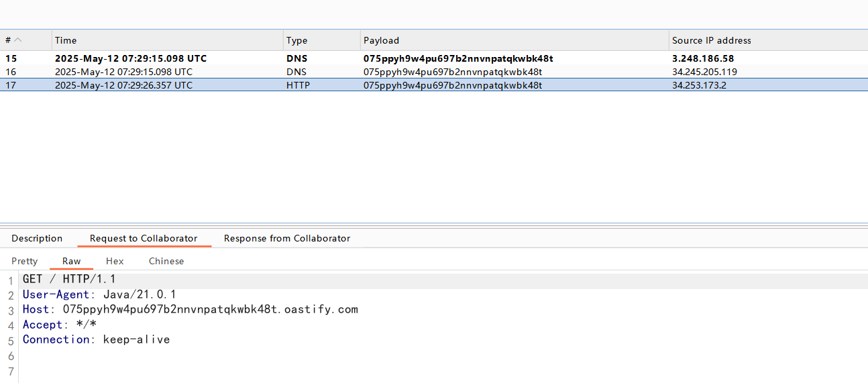Click the divider between table and request panel

click(x=434, y=223)
